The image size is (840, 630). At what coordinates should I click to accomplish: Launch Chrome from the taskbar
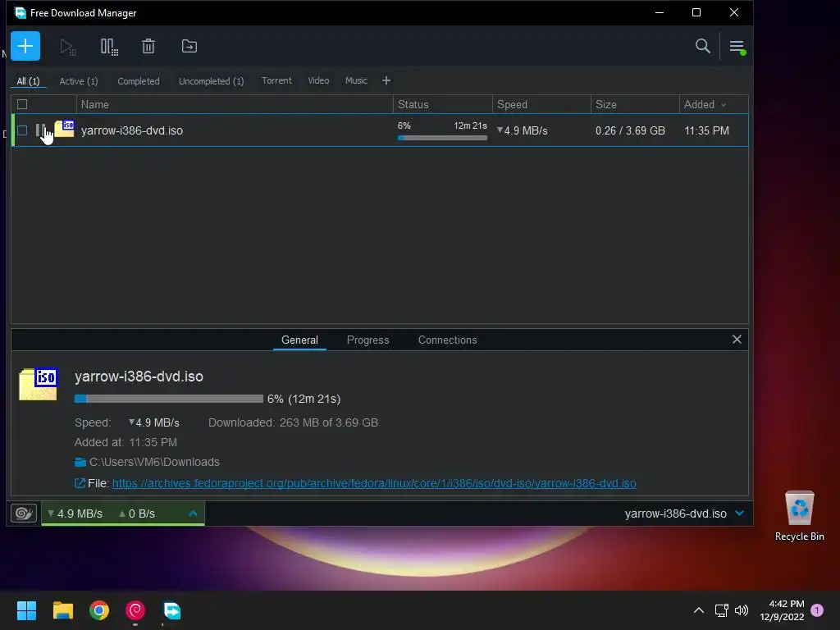[x=99, y=610]
